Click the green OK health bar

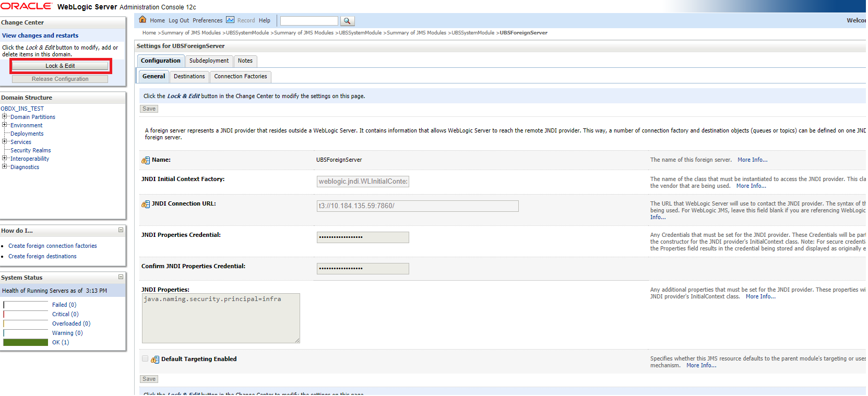pos(26,342)
